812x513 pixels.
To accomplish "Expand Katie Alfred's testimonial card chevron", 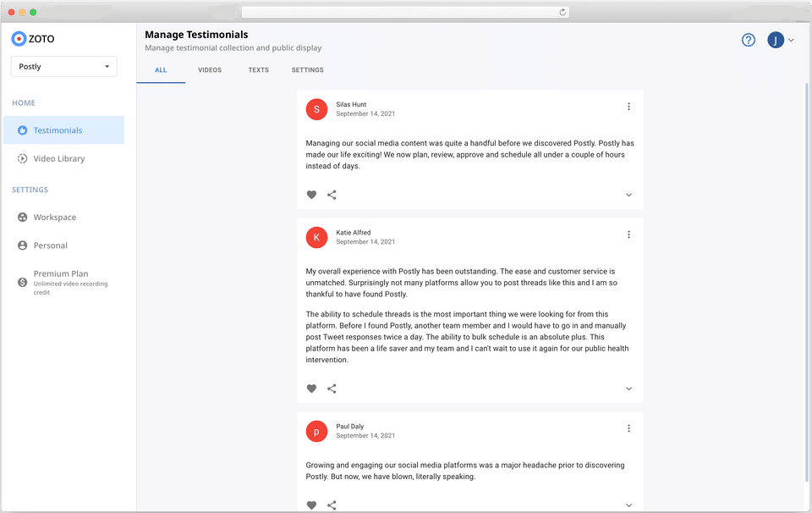I will [628, 389].
